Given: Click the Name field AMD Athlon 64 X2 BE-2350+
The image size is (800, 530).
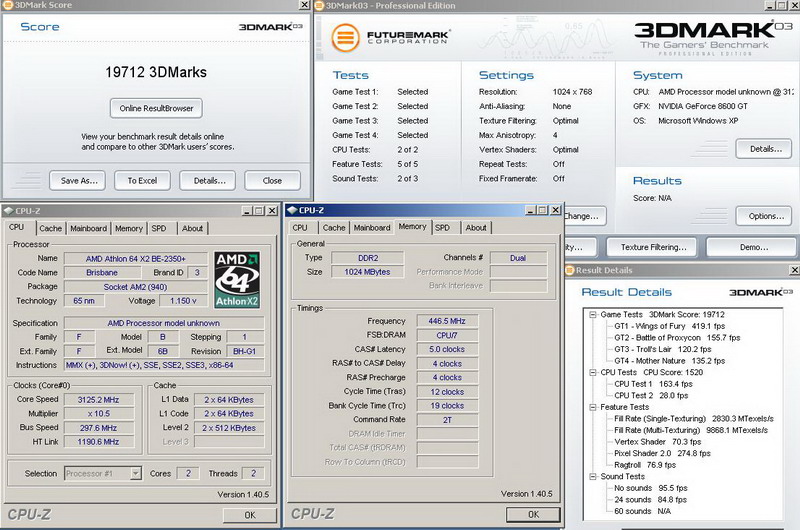Looking at the screenshot, I should pyautogui.click(x=136, y=259).
